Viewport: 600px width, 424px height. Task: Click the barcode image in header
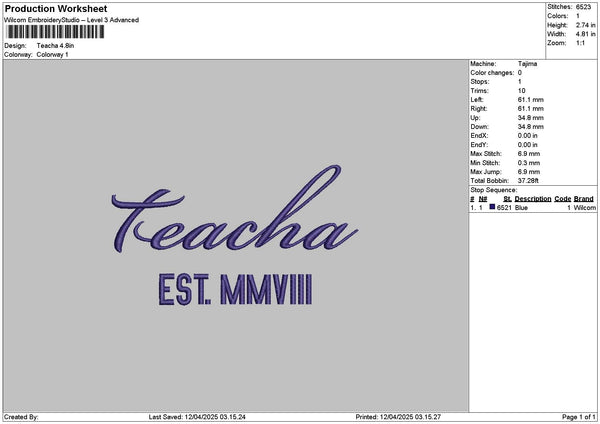[x=55, y=32]
